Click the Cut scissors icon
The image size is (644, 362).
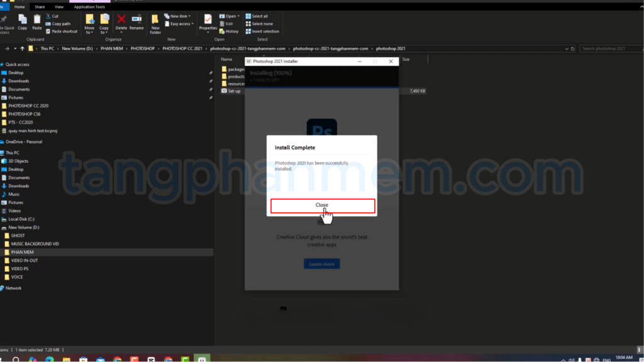click(48, 16)
